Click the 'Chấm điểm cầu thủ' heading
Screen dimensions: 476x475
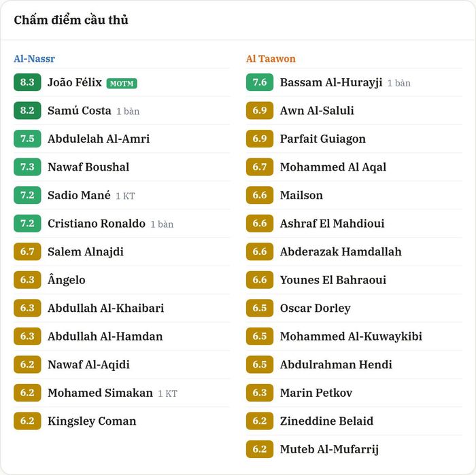coord(71,20)
